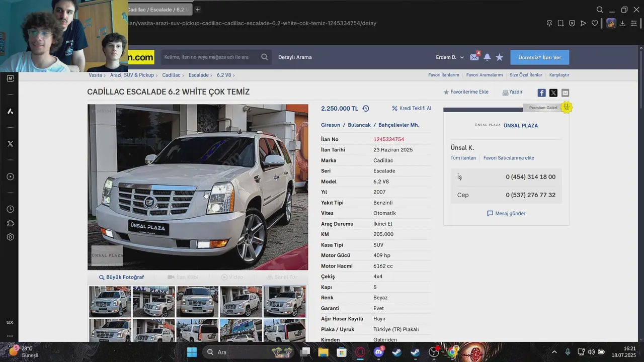Go to Vasıta breadcrumb

coord(95,75)
